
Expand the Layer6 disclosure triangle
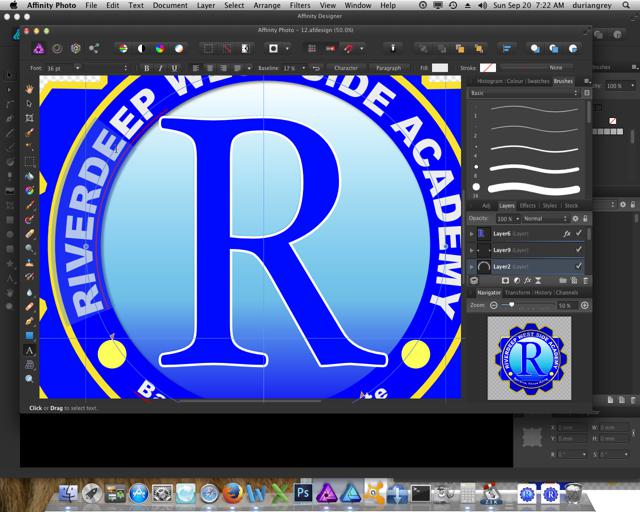point(472,233)
